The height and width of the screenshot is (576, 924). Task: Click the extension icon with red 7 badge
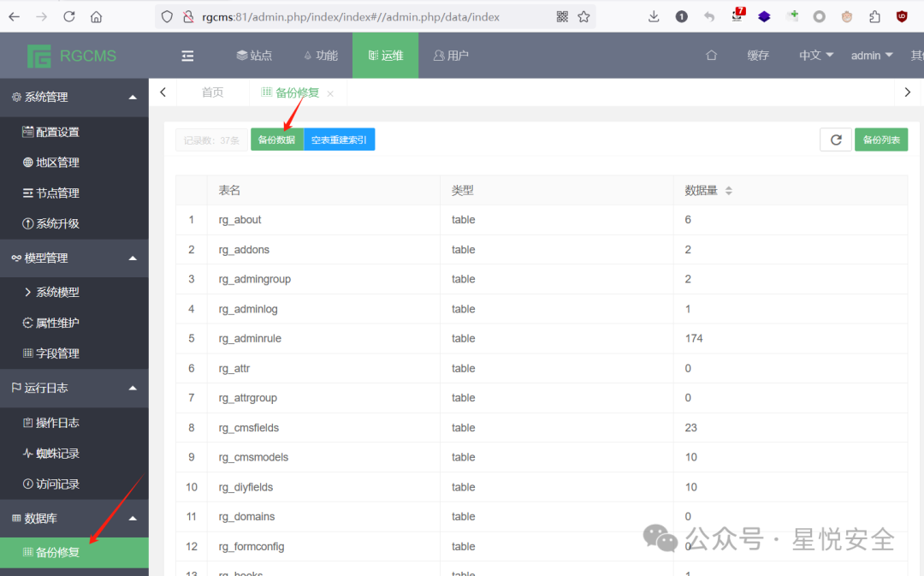737,15
